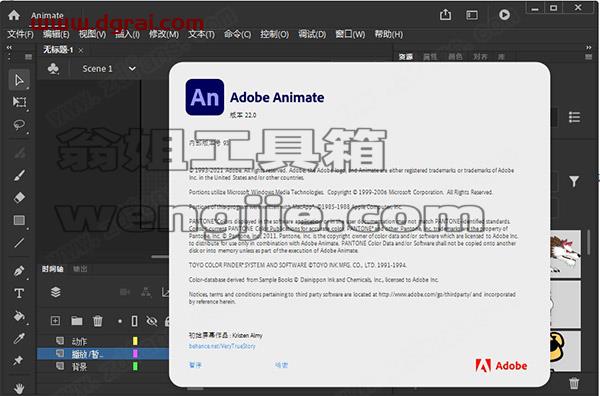Click the trash icon in assets panel
The width and height of the screenshot is (600, 396).
point(574,383)
